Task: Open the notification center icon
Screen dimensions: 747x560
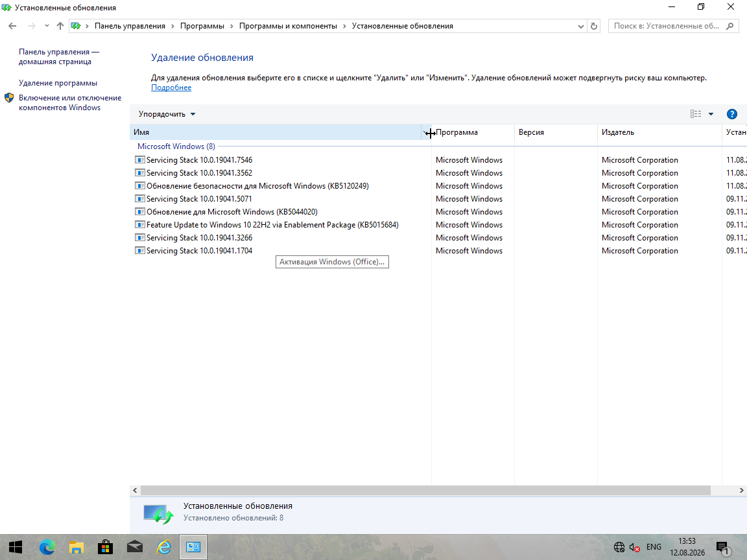Action: point(723,548)
